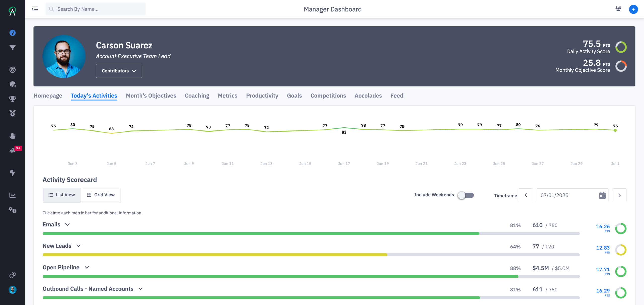The width and height of the screenshot is (644, 305).
Task: Click the blue plus add button
Action: tap(633, 9)
